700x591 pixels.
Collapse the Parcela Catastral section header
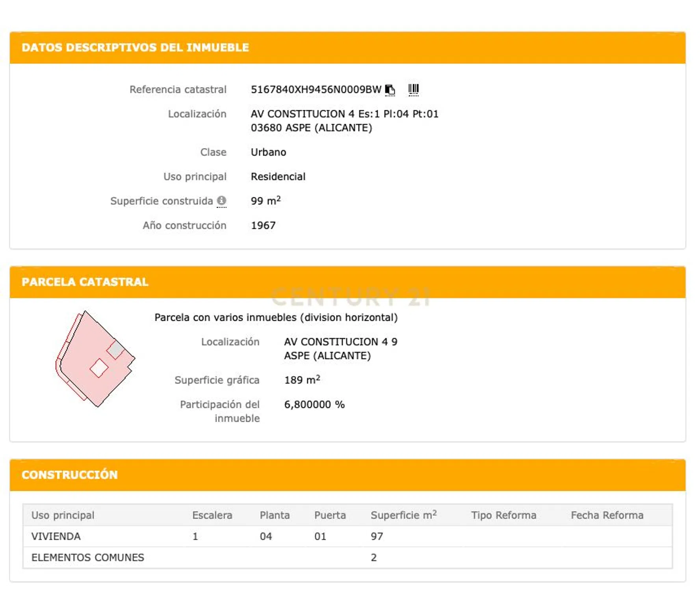[85, 282]
